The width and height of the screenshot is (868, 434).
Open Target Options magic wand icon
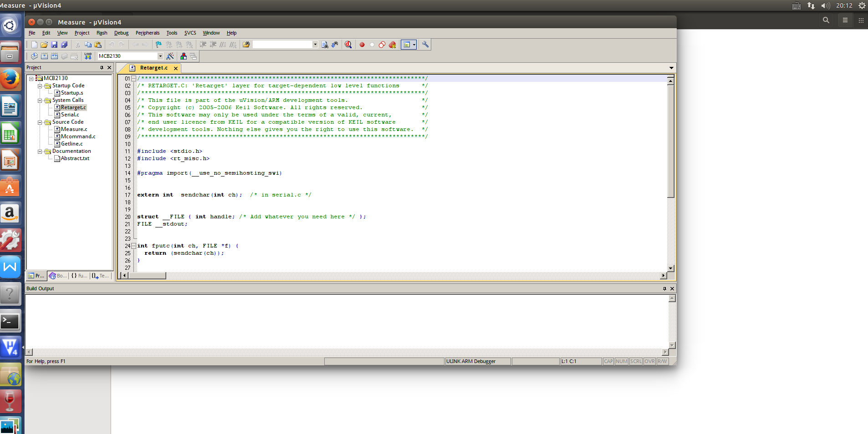[170, 56]
